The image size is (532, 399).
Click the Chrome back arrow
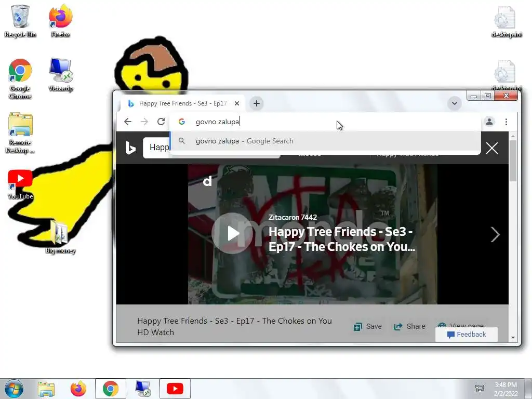point(128,122)
